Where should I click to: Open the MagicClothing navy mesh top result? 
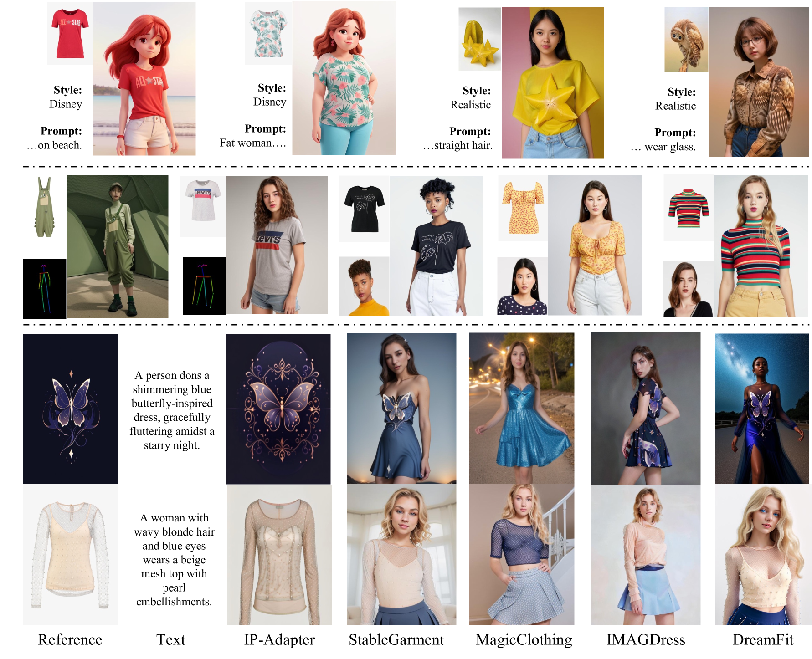tap(522, 555)
